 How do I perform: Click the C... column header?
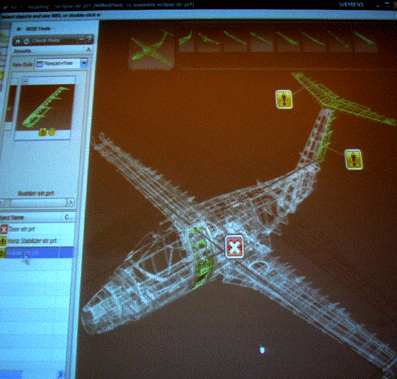(69, 217)
